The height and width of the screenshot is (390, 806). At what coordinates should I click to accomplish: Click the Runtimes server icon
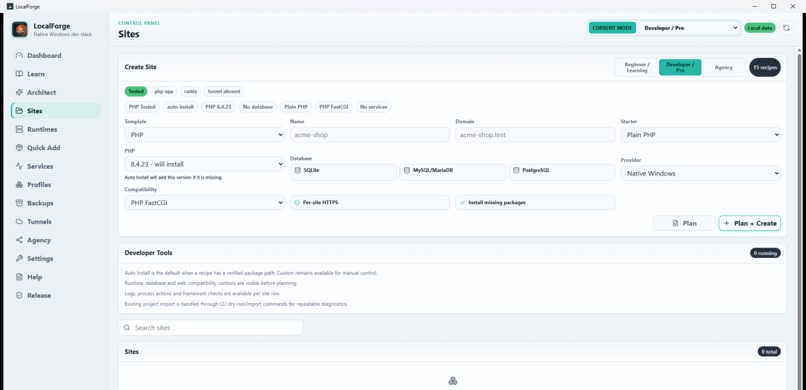(x=20, y=129)
